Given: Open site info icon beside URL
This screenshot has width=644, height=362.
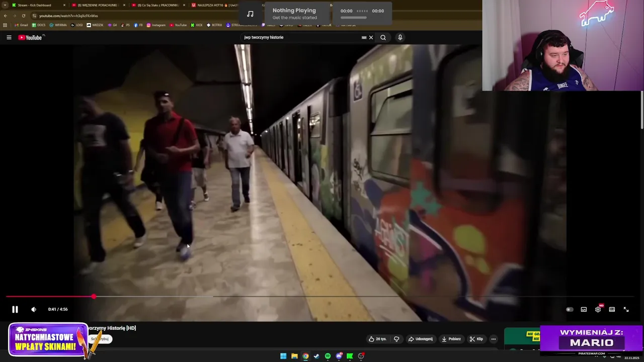Looking at the screenshot, I should [x=34, y=16].
